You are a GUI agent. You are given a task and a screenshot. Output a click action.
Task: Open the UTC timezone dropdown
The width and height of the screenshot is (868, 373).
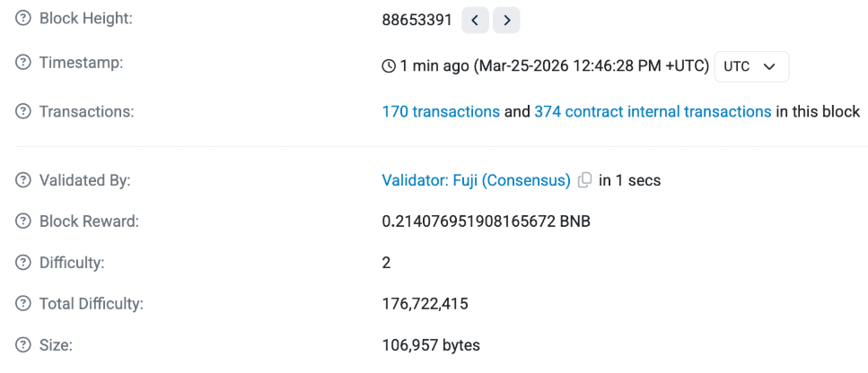coord(751,66)
